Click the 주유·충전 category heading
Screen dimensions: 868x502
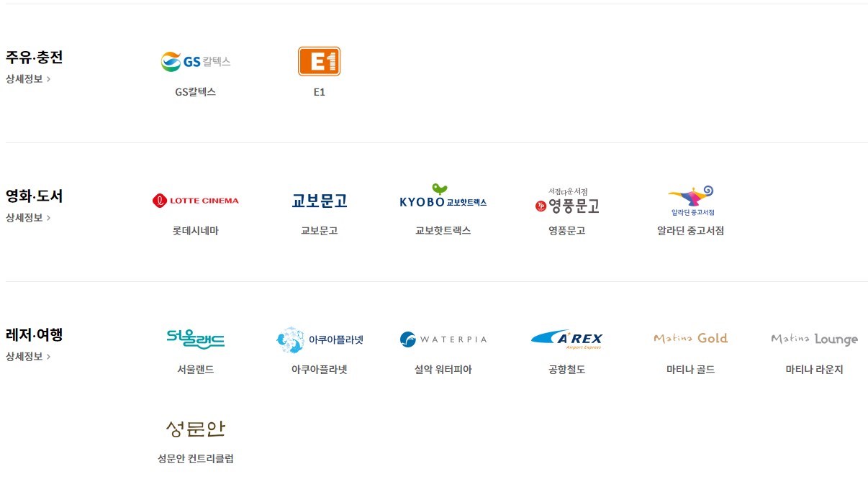35,57
